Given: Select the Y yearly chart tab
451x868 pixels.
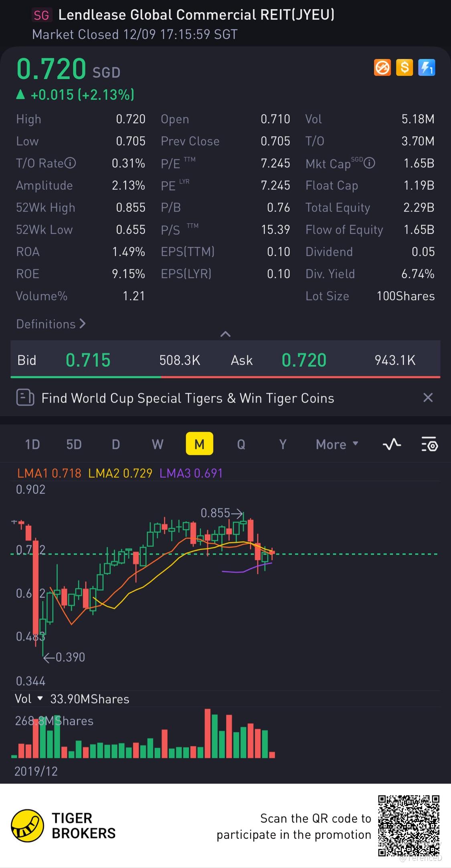Looking at the screenshot, I should click(x=283, y=444).
